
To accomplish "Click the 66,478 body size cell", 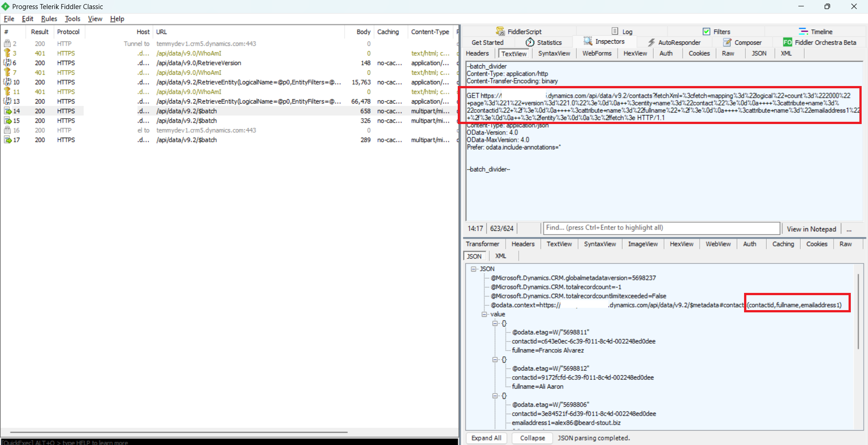I will 360,101.
